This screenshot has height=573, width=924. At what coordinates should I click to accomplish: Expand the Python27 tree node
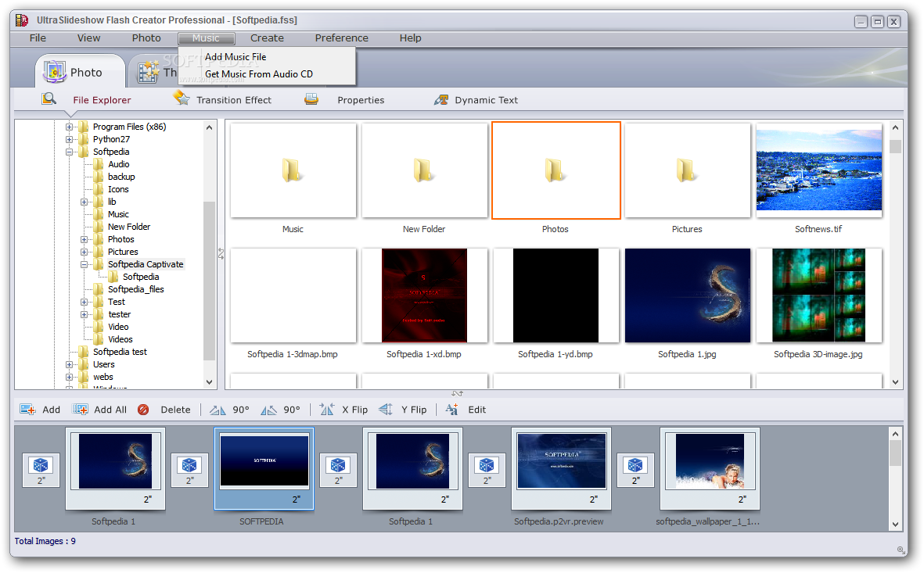point(69,140)
